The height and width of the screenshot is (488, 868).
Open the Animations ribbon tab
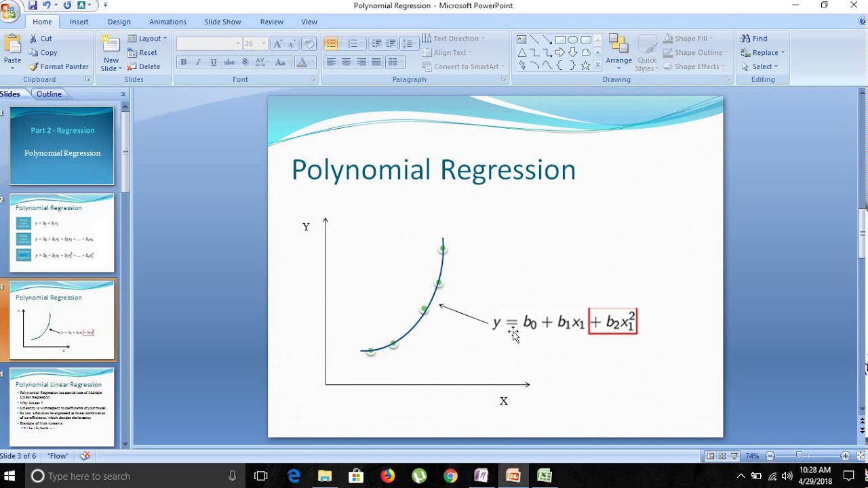(x=167, y=22)
